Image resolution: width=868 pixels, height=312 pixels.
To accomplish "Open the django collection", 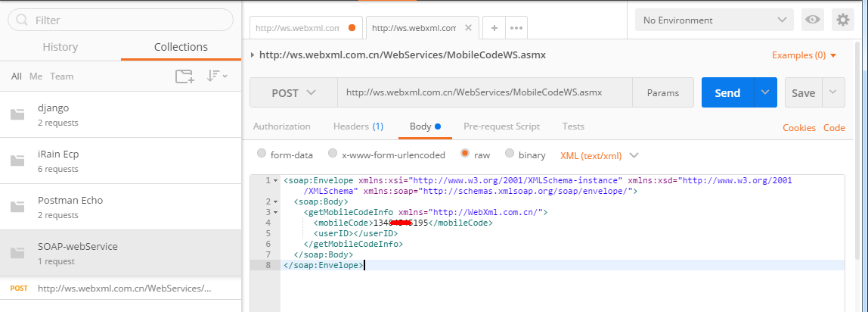I will click(121, 114).
